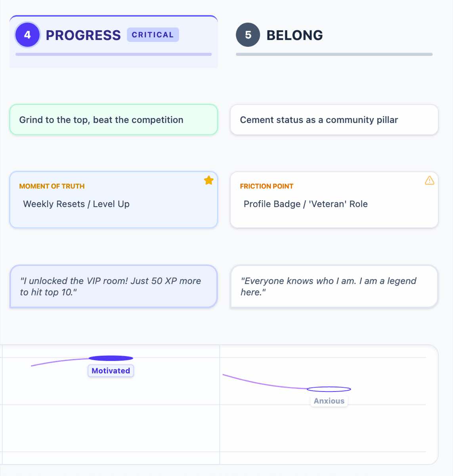This screenshot has height=476, width=453.
Task: Select the PROGRESS stage tab
Action: tap(83, 35)
